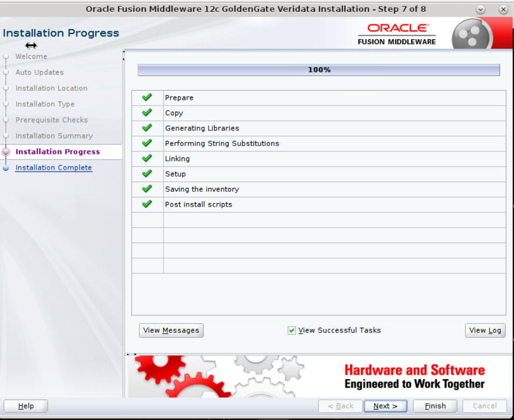
Task: Click the green checkmark beside Linking
Action: (147, 158)
